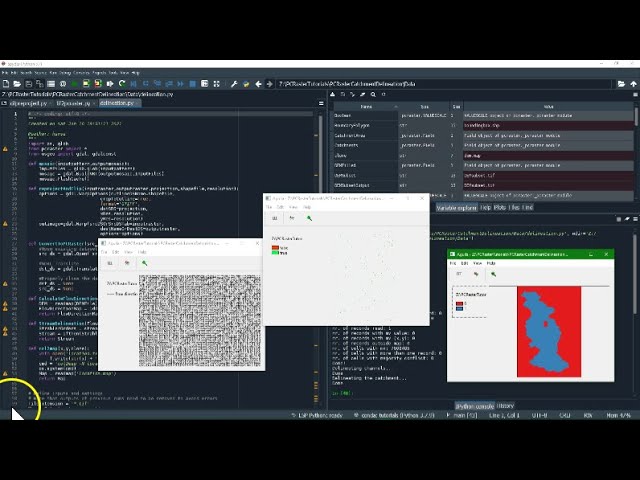Click the Run selection icon
This screenshot has height=480, width=640.
[110, 84]
